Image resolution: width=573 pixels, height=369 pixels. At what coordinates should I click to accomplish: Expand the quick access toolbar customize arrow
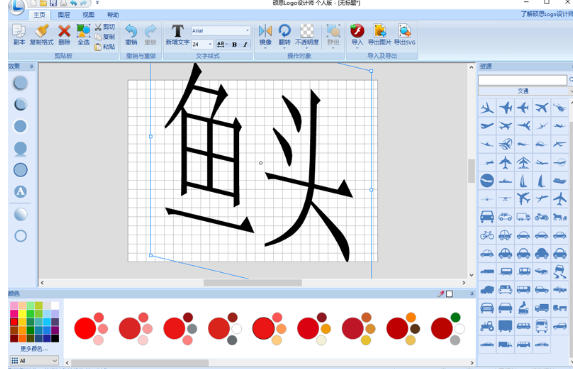tap(97, 3)
